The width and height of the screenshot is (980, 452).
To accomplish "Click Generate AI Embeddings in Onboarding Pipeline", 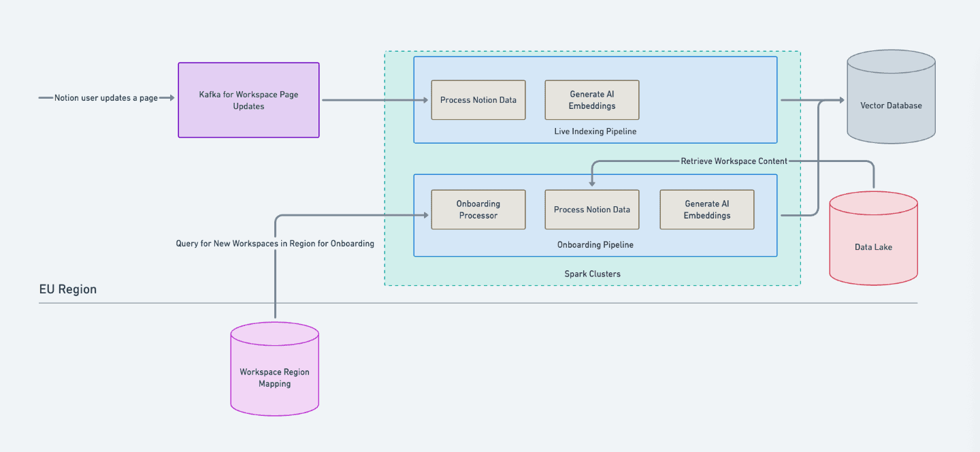I will [x=706, y=209].
